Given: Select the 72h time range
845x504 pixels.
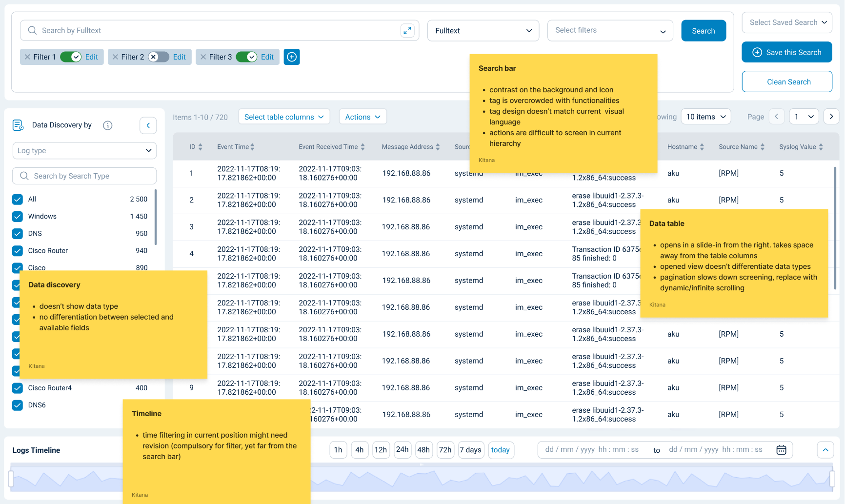Looking at the screenshot, I should coord(445,450).
